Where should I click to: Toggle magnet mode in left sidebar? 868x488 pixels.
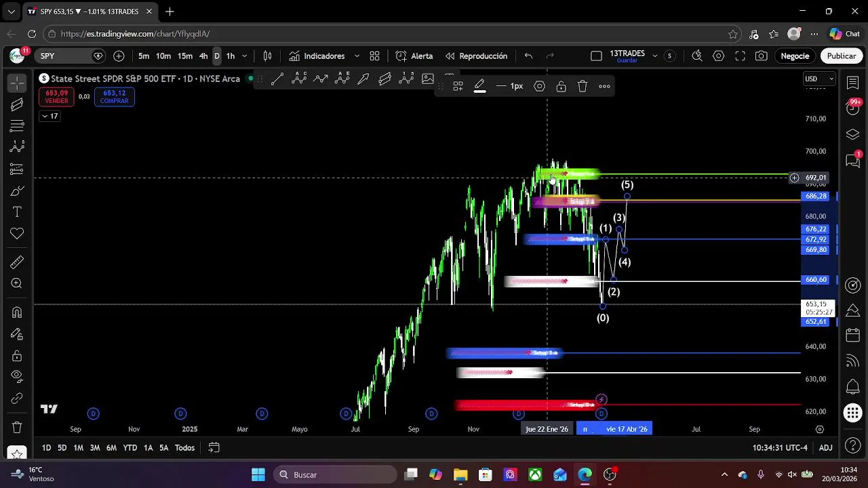[x=17, y=312]
